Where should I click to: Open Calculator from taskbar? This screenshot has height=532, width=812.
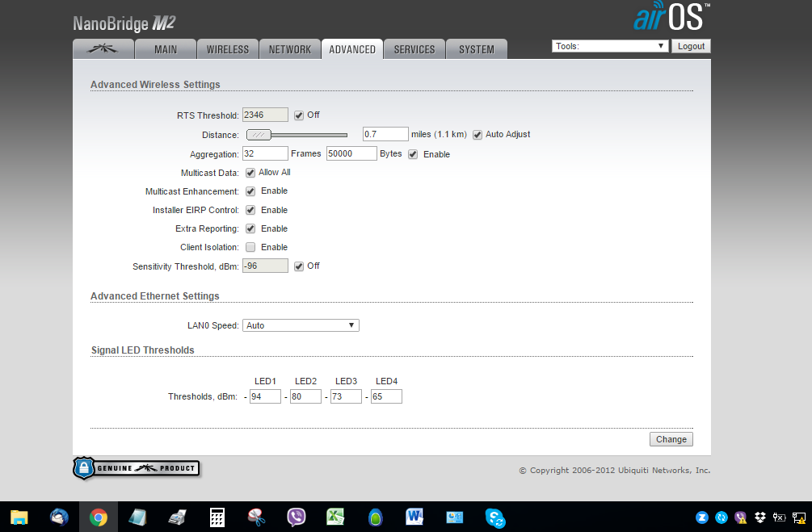[x=217, y=517]
